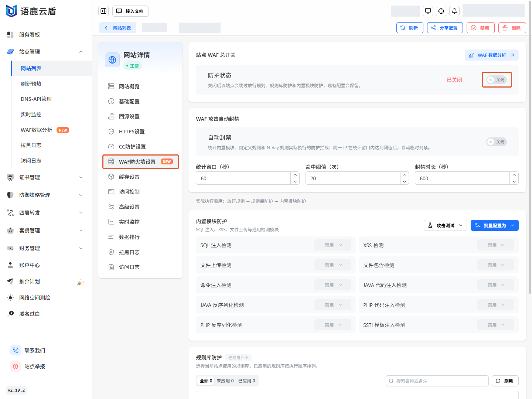Switch to the 已应用 0 filter tab
This screenshot has height=399, width=532.
coord(246,381)
